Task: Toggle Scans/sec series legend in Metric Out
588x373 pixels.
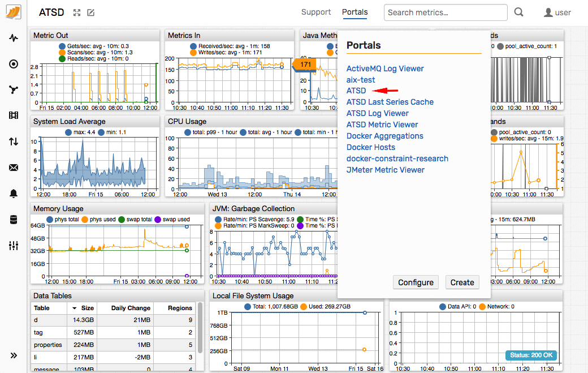Action: (96, 53)
